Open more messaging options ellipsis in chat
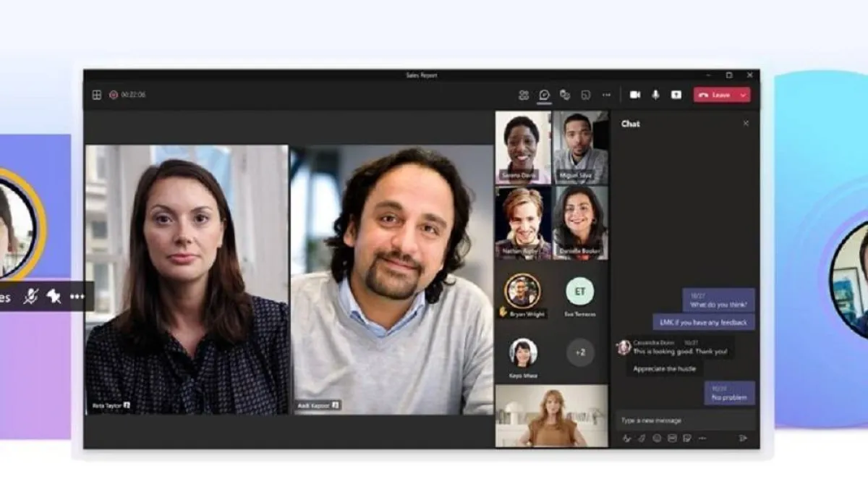868x487 pixels. [702, 438]
